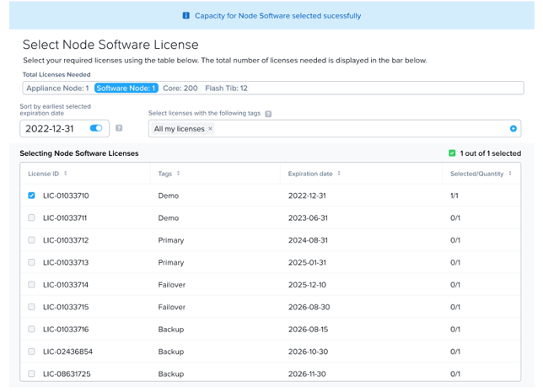The image size is (543, 392).
Task: Click into the license tags input field
Action: coord(335,128)
